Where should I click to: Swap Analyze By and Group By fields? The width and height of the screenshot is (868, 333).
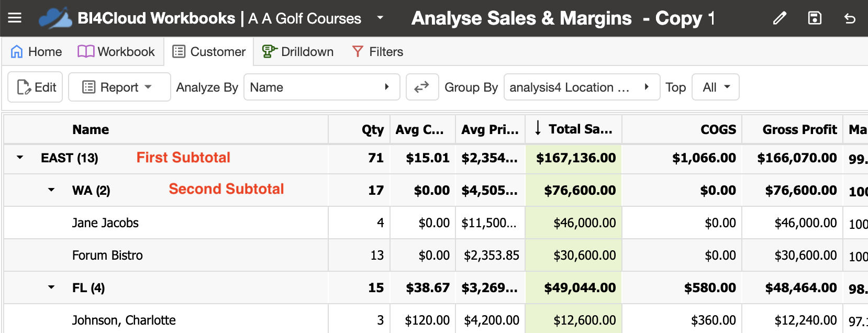[x=421, y=87]
